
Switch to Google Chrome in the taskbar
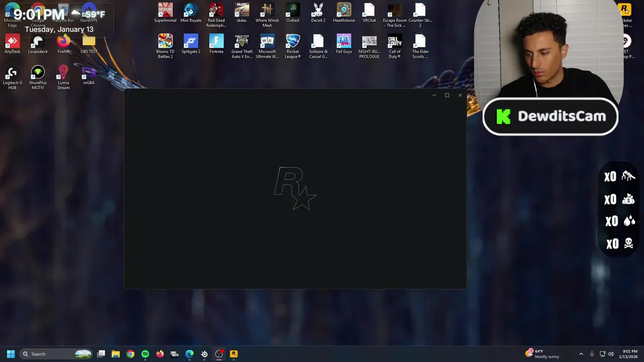coord(130,354)
